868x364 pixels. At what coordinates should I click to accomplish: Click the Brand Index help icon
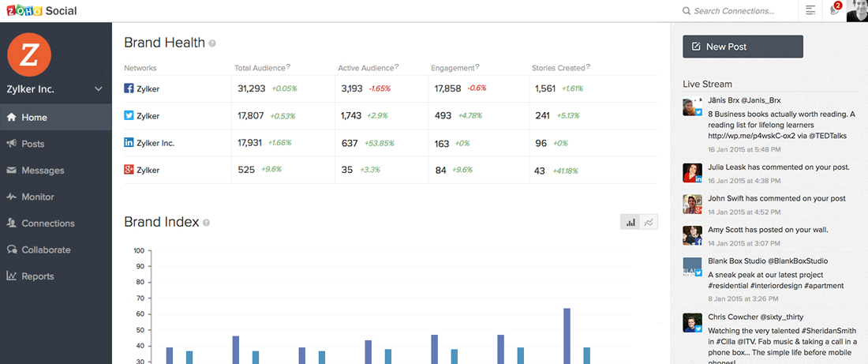pyautogui.click(x=206, y=223)
